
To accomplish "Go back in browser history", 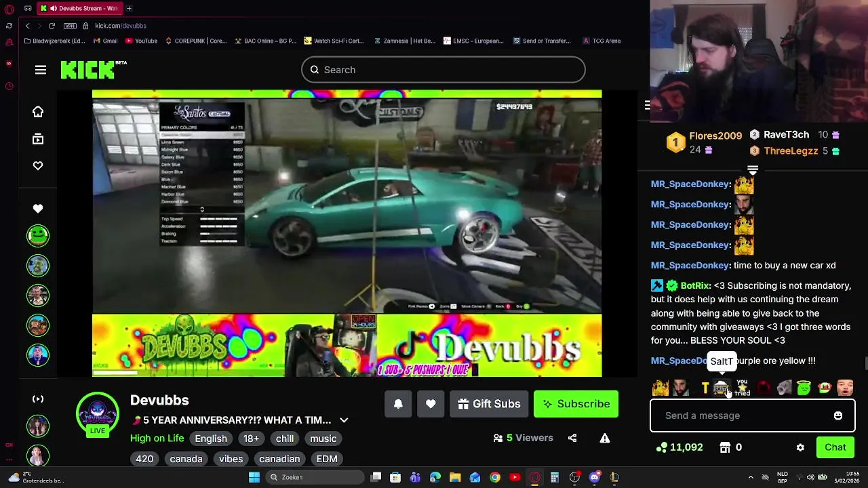I will pyautogui.click(x=27, y=26).
